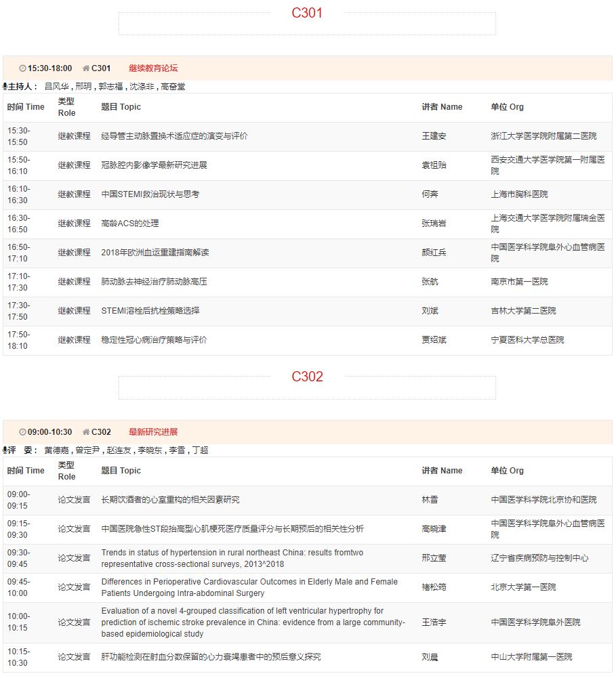Click the microphone icon before 评委

tap(5, 450)
